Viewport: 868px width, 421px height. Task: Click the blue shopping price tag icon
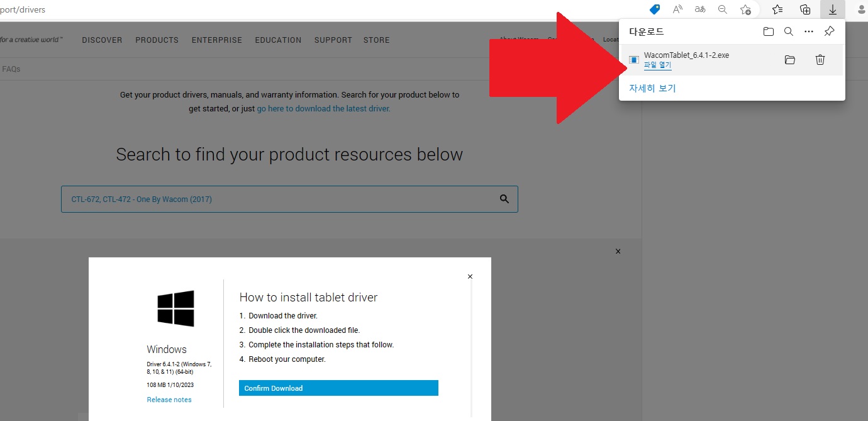pos(655,9)
